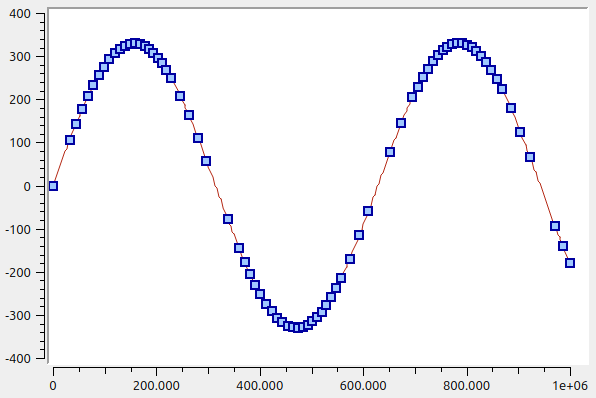This screenshot has height=398, width=596.
Task: Click the 200 label on the vertical axis
Action: (19, 100)
